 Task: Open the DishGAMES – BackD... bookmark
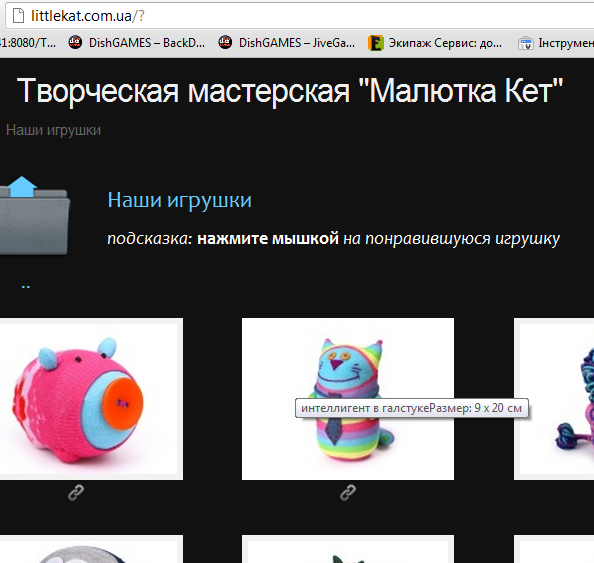pyautogui.click(x=137, y=43)
